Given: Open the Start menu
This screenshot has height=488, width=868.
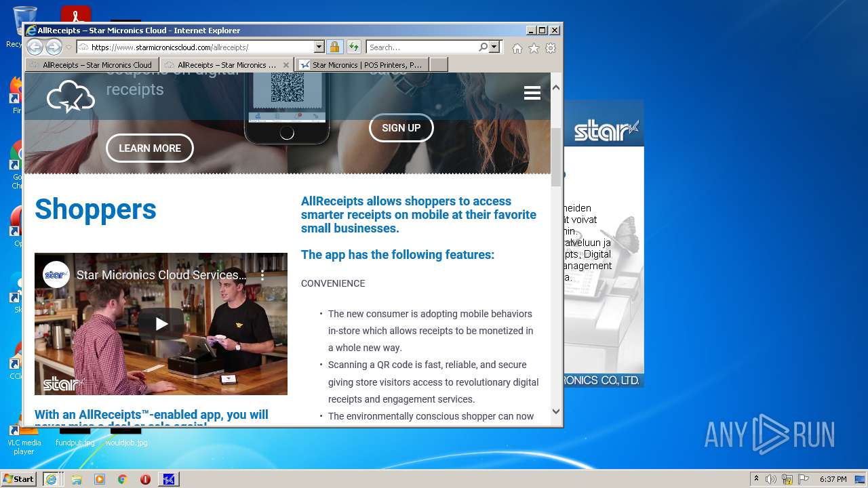Looking at the screenshot, I should (x=19, y=479).
